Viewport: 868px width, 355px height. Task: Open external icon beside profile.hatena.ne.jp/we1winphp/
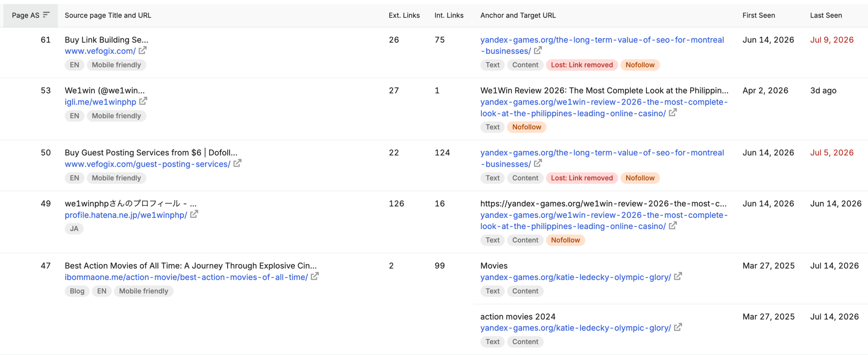point(194,214)
